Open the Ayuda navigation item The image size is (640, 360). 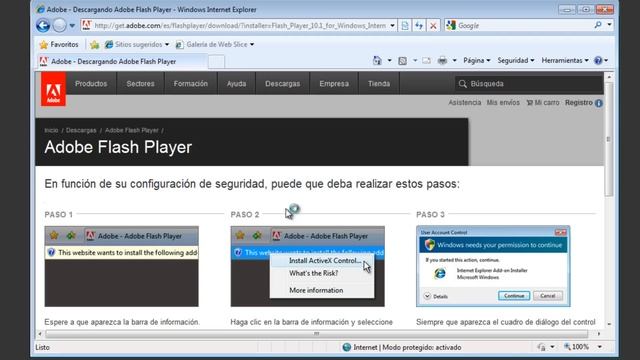(x=236, y=84)
